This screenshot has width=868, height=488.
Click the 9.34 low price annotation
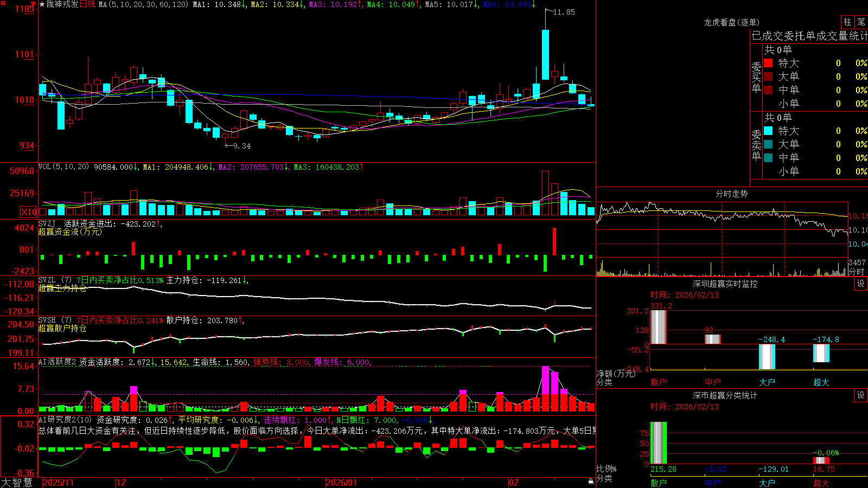point(242,146)
